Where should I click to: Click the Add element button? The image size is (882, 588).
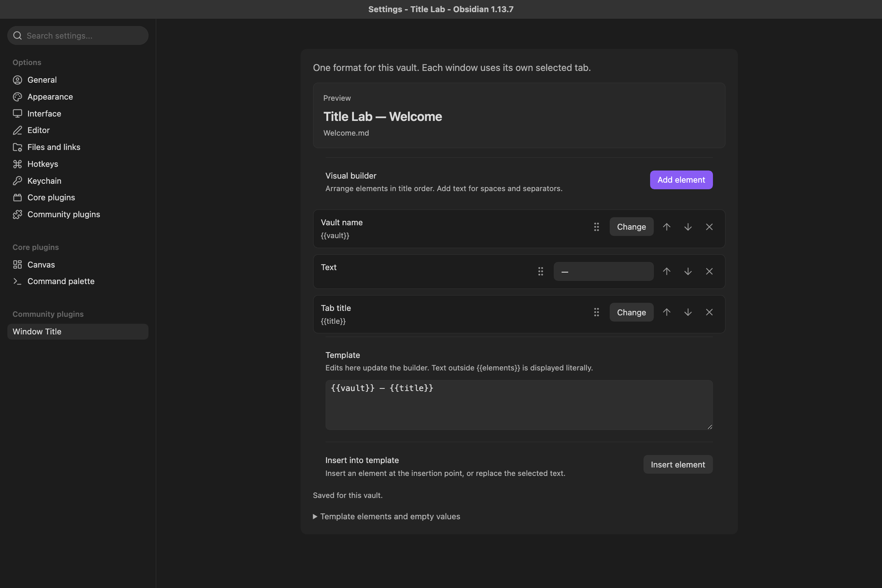[681, 180]
